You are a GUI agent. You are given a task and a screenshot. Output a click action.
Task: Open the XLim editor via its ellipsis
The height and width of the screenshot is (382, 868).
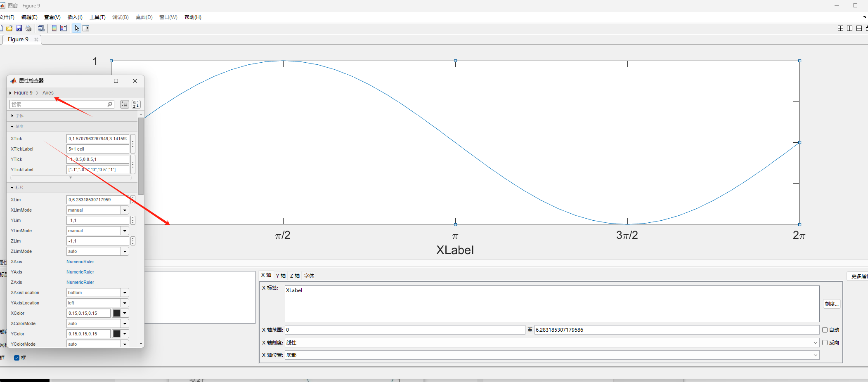click(x=133, y=200)
